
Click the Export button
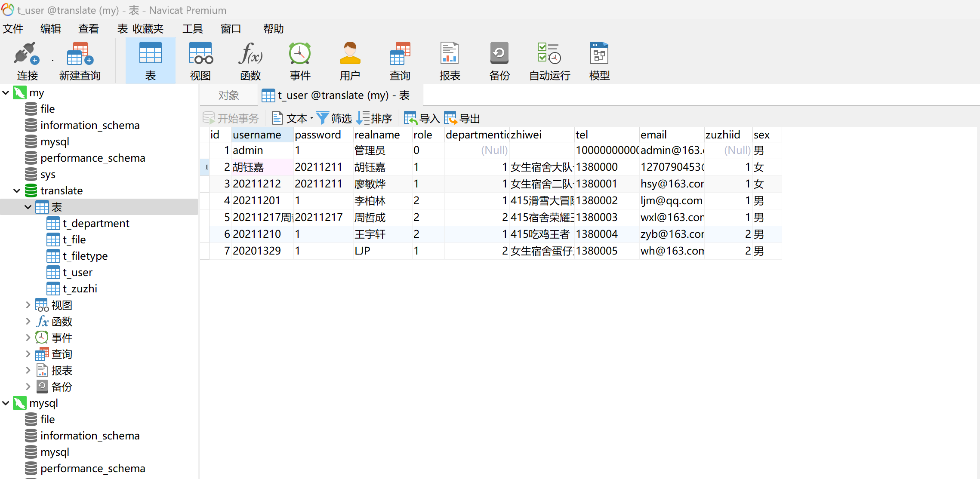(462, 118)
